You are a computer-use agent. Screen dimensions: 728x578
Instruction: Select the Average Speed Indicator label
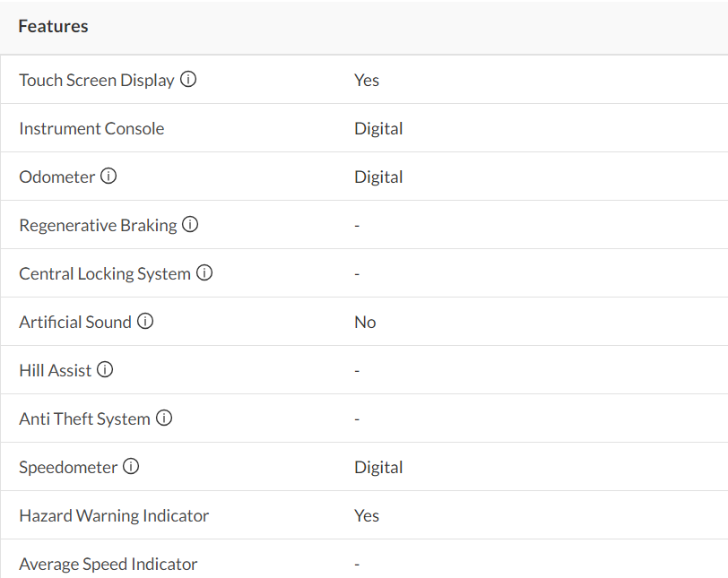tap(108, 564)
